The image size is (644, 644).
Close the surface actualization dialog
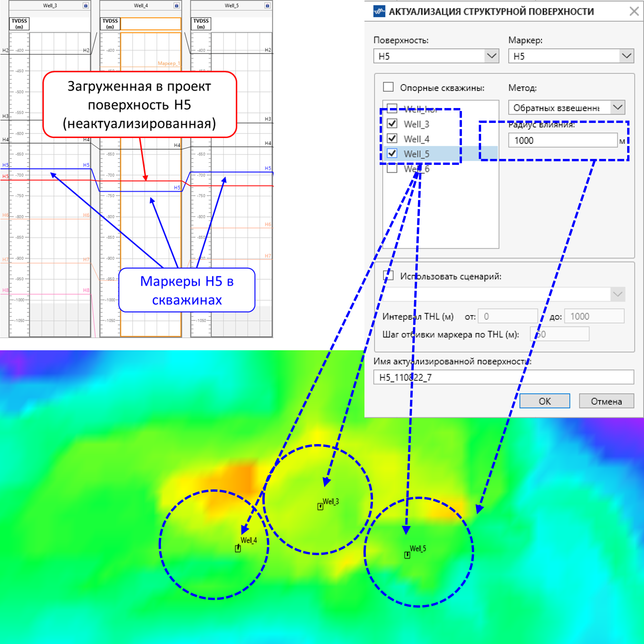click(634, 12)
